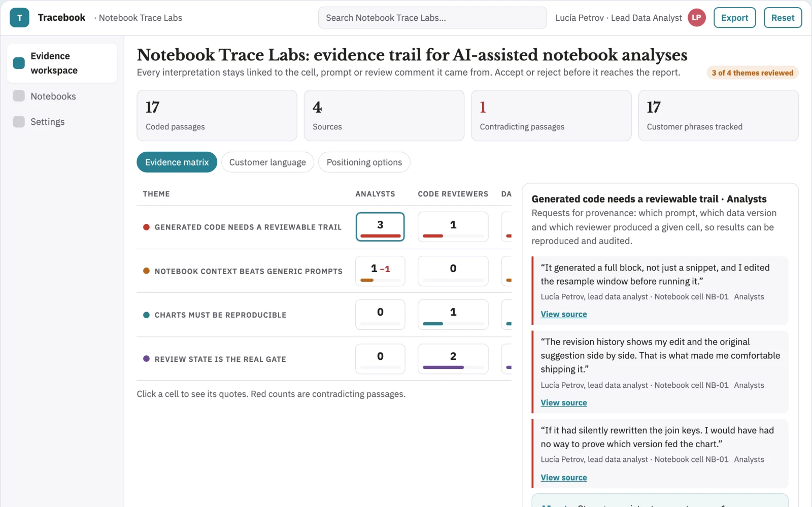Select Code Reviewers cell for Charts must be reproducible

coord(453,315)
